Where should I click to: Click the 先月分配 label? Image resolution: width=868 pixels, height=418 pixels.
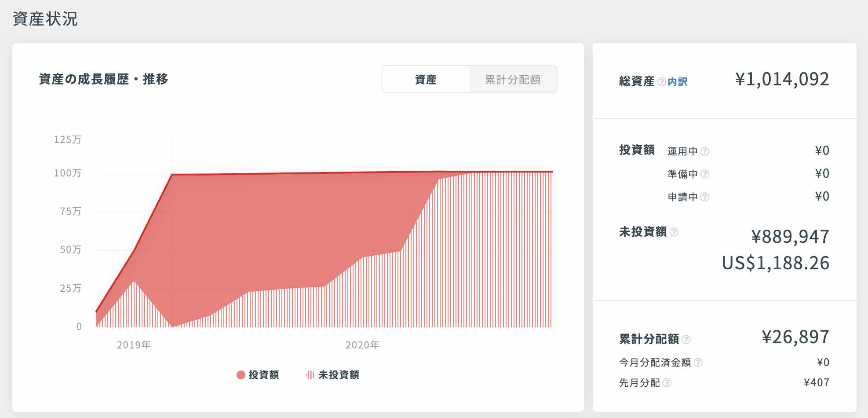(x=640, y=383)
